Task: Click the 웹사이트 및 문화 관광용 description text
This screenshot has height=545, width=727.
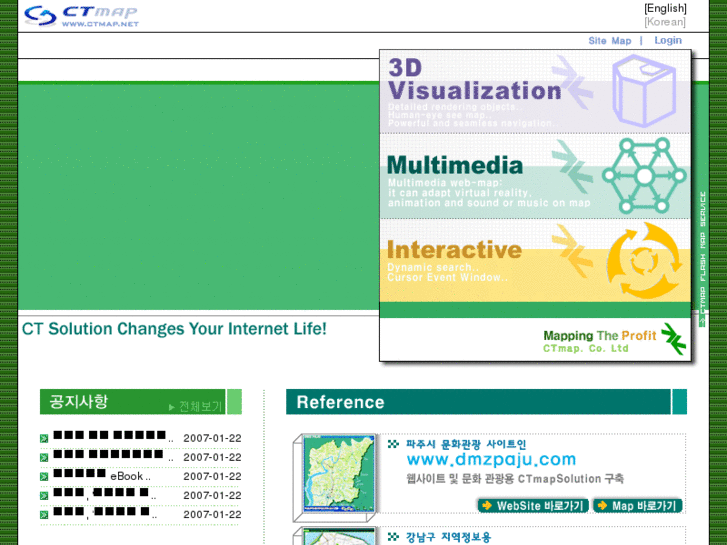Action: click(x=515, y=479)
